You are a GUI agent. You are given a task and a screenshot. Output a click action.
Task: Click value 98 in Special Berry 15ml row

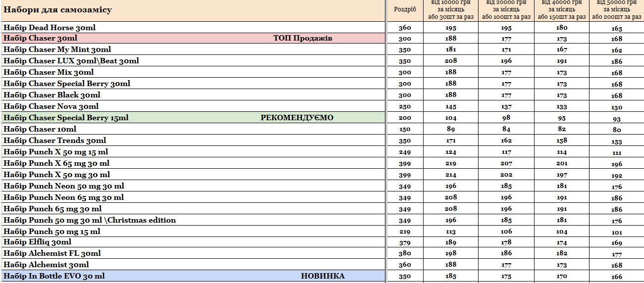[x=506, y=118]
